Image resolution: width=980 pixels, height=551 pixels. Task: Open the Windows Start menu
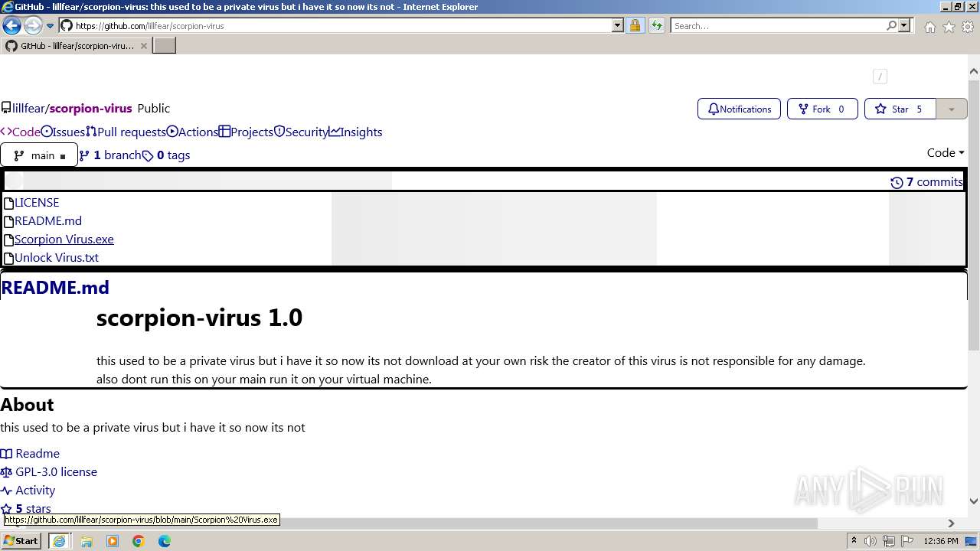tap(21, 540)
